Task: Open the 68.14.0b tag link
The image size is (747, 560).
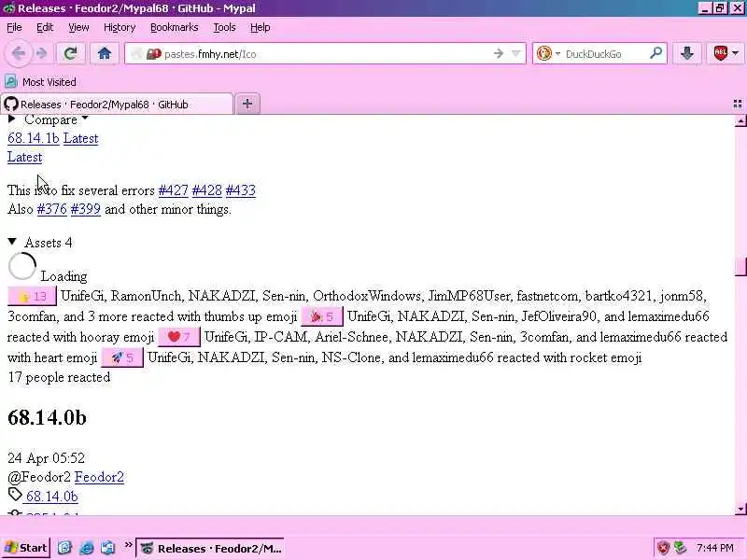Action: 51,497
